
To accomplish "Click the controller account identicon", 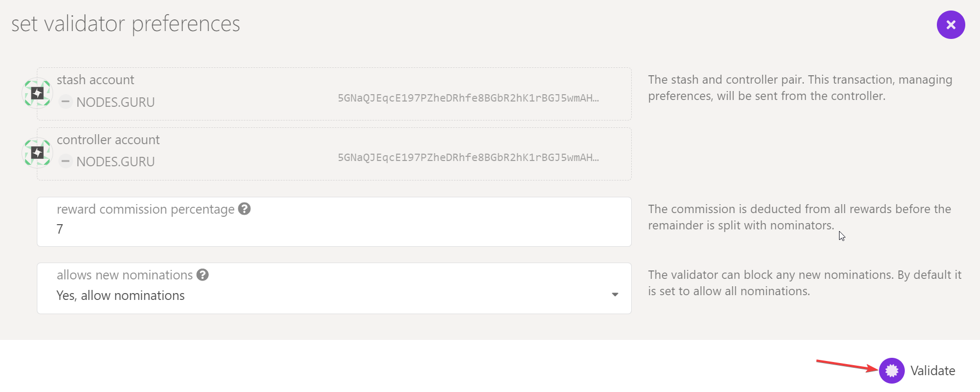I will pyautogui.click(x=37, y=153).
